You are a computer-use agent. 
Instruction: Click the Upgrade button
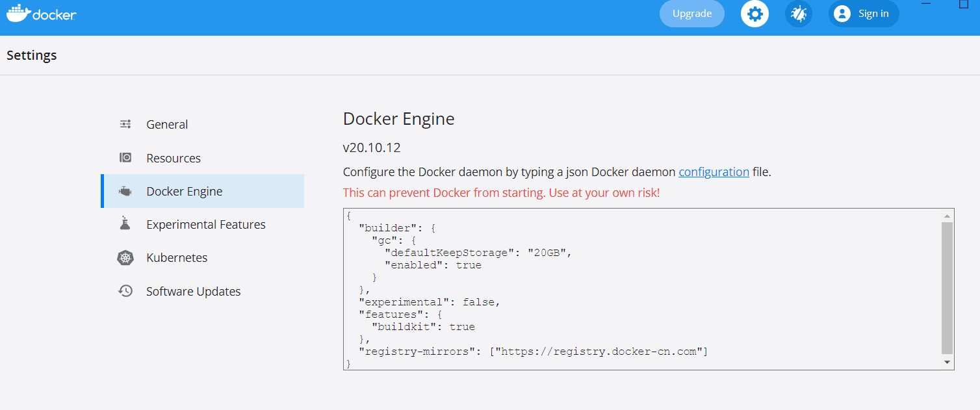pyautogui.click(x=692, y=14)
